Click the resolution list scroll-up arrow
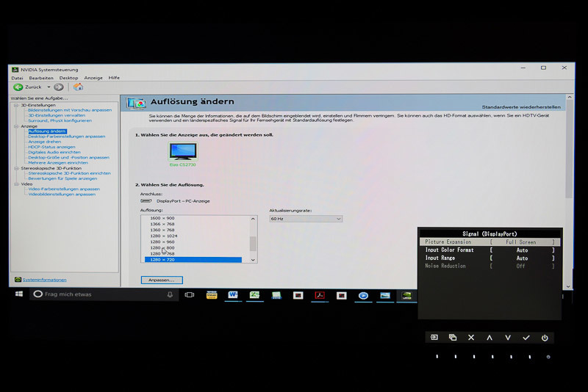The width and height of the screenshot is (588, 392). click(253, 219)
